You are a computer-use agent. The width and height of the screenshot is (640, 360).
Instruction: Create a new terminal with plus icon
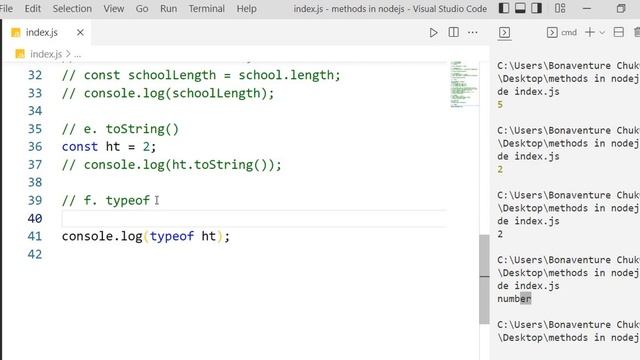589,33
